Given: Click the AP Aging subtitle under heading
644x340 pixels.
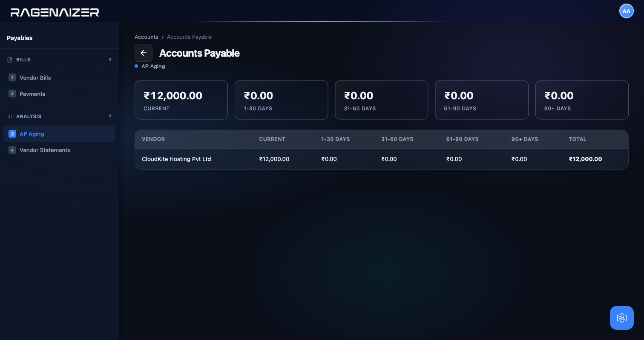Looking at the screenshot, I should coord(153,66).
